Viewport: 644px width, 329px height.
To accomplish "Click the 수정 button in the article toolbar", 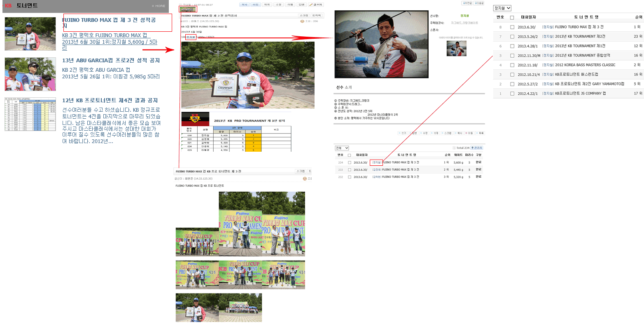I will tap(279, 5).
